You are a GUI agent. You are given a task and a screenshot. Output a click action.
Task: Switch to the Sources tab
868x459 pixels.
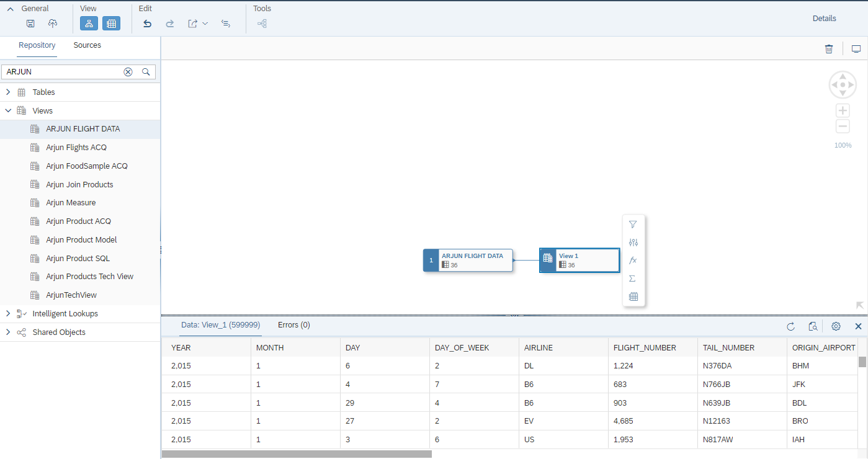[87, 45]
